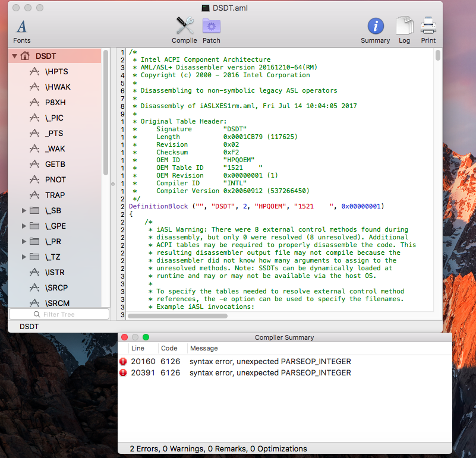Select error at line 20391
The width and height of the screenshot is (476, 458).
(238, 373)
